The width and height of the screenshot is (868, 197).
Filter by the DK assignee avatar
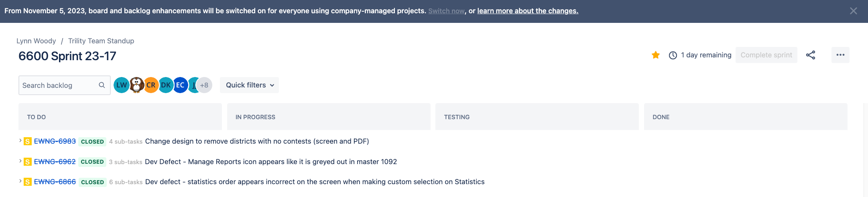click(166, 85)
